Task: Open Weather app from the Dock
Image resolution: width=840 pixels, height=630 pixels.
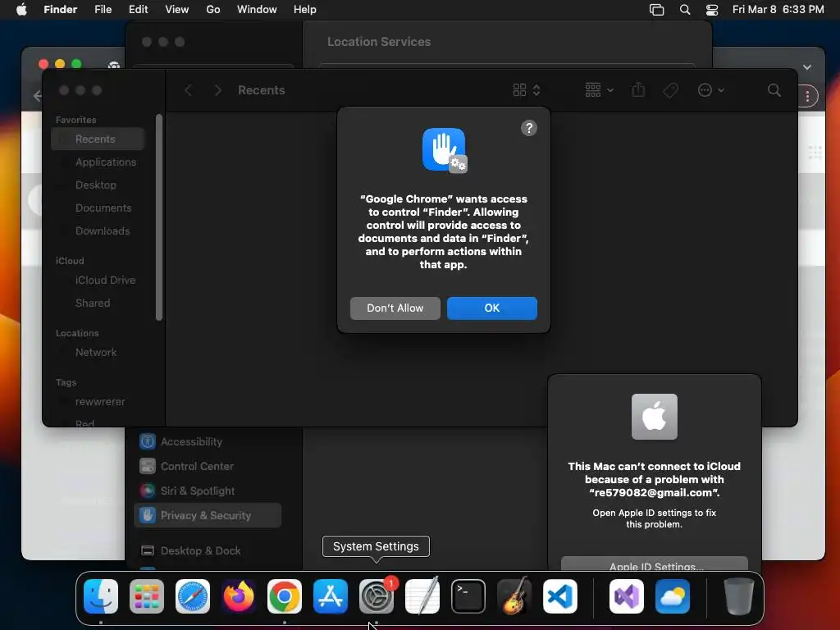Action: (673, 596)
